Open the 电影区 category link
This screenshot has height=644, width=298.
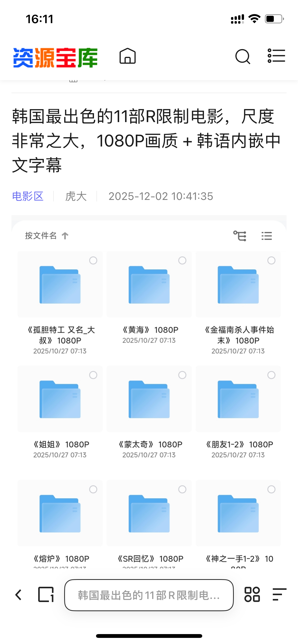pos(28,196)
